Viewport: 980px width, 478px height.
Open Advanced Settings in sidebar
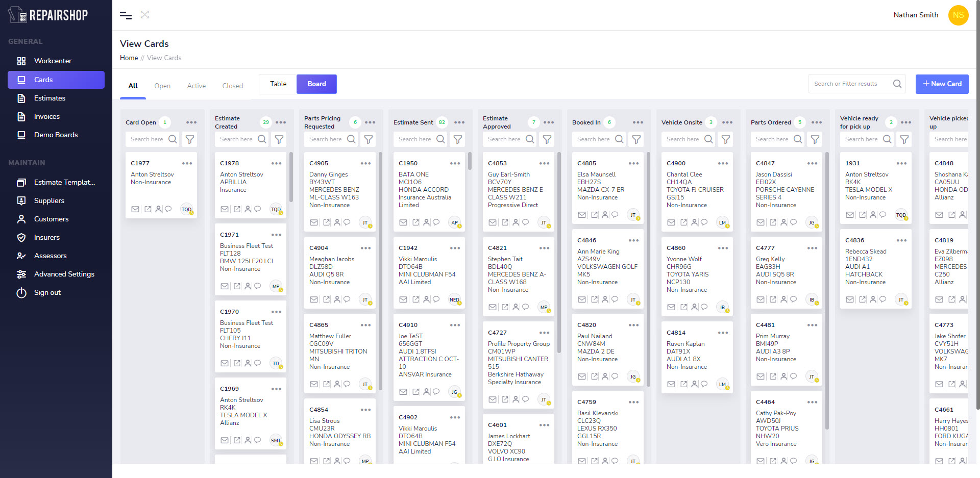pos(56,274)
